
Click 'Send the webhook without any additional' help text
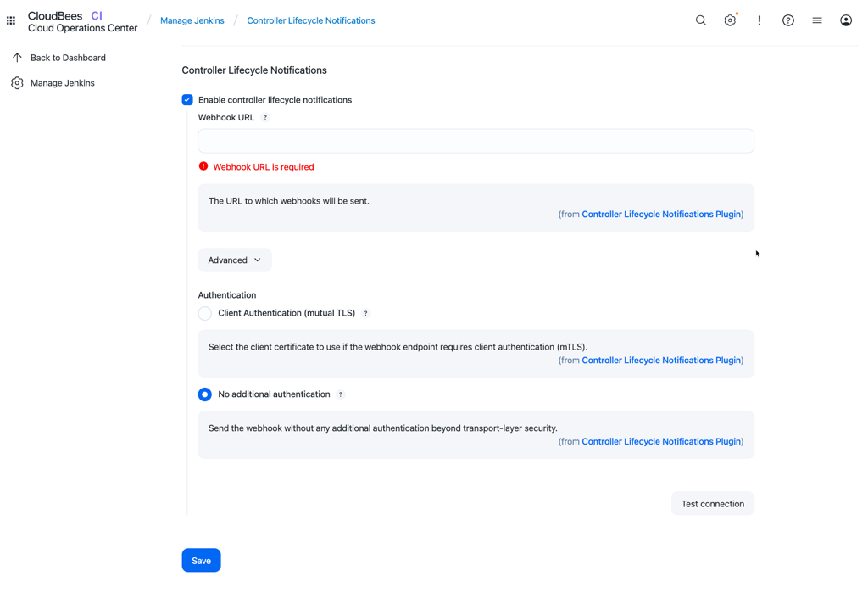coord(383,428)
